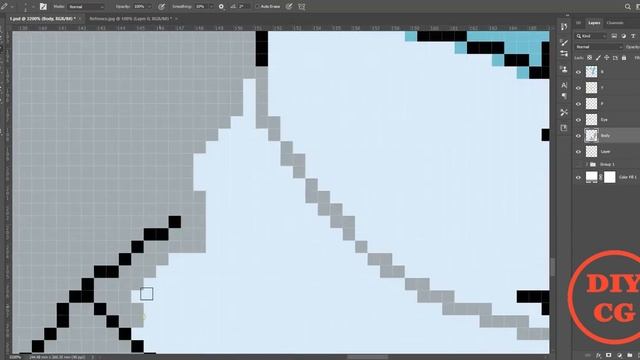The height and width of the screenshot is (360, 640).
Task: Filter layers by adjustment layer icon
Action: click(623, 36)
